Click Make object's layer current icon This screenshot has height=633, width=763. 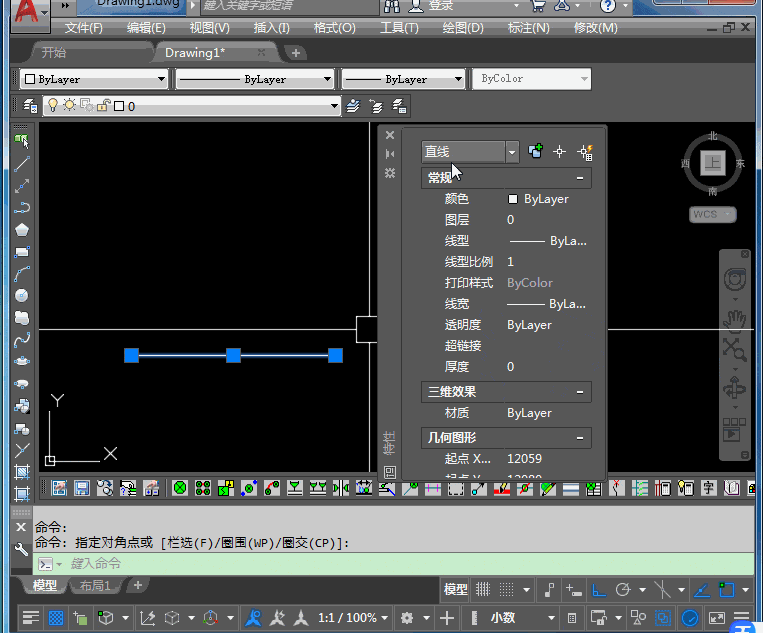353,106
